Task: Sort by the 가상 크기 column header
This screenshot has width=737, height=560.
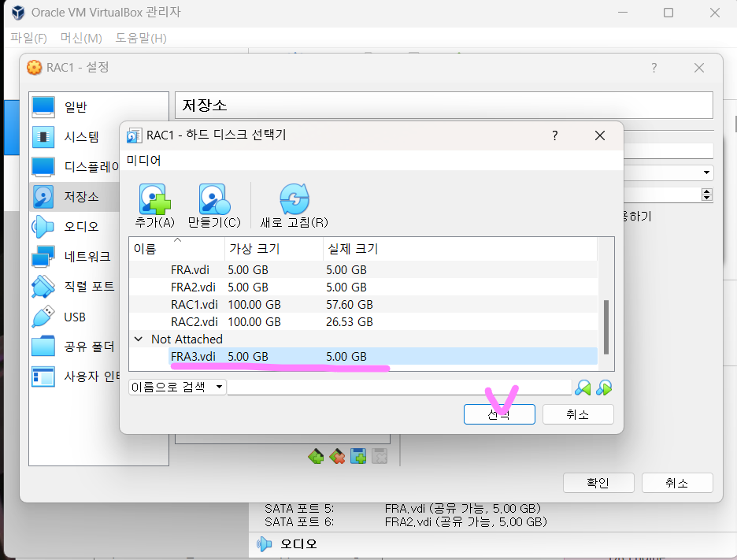Action: pyautogui.click(x=274, y=249)
